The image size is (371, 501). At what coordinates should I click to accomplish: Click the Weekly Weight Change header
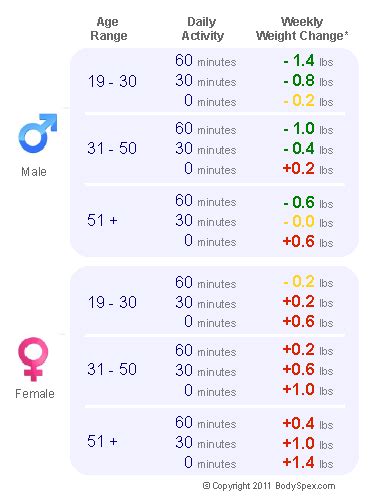click(302, 29)
